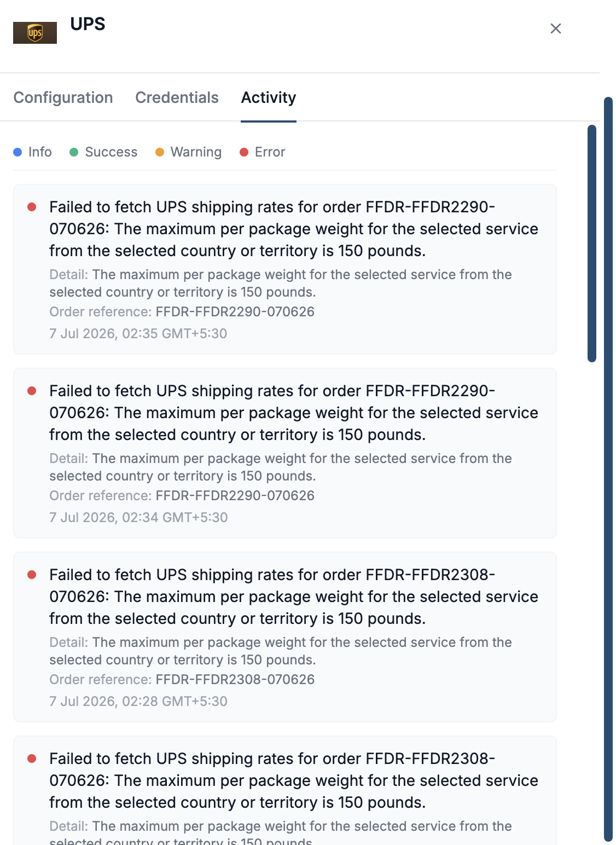Click the red Error legend dot
616x845 pixels.
(x=244, y=152)
